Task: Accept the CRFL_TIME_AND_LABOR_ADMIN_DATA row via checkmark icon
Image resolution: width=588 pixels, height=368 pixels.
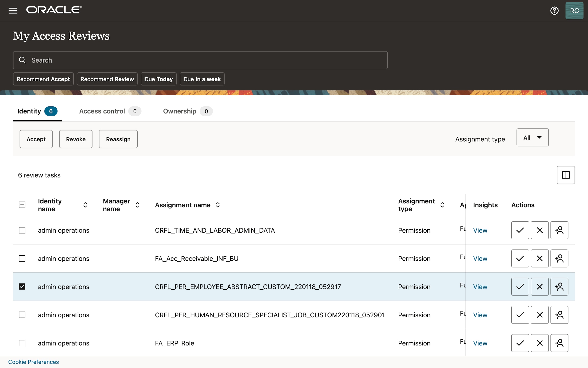Action: [x=520, y=230]
